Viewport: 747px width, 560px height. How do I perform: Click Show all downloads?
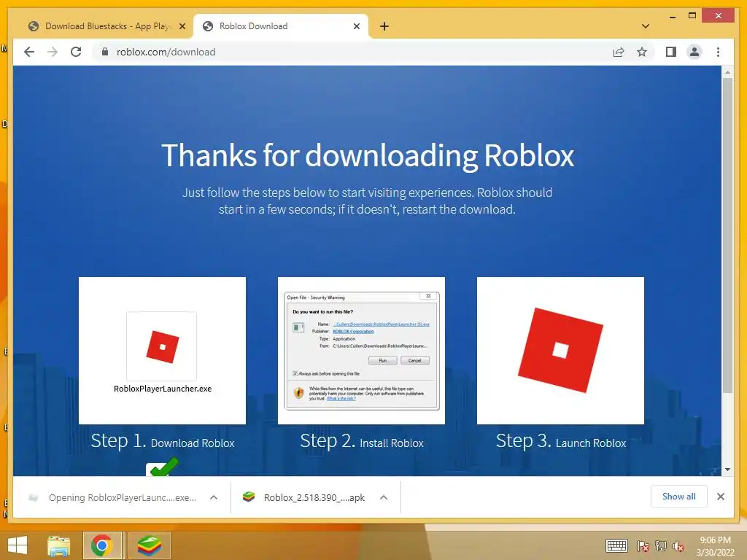click(679, 497)
